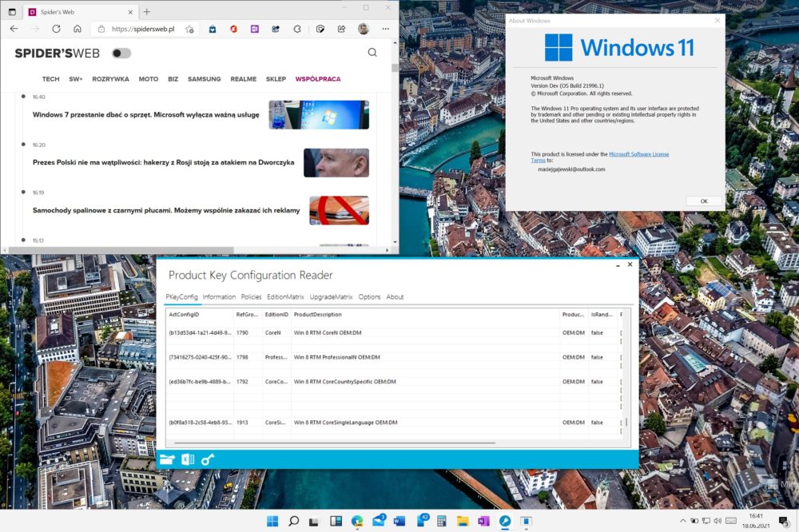
Task: Add this page to favorites
Action: pyautogui.click(x=189, y=29)
